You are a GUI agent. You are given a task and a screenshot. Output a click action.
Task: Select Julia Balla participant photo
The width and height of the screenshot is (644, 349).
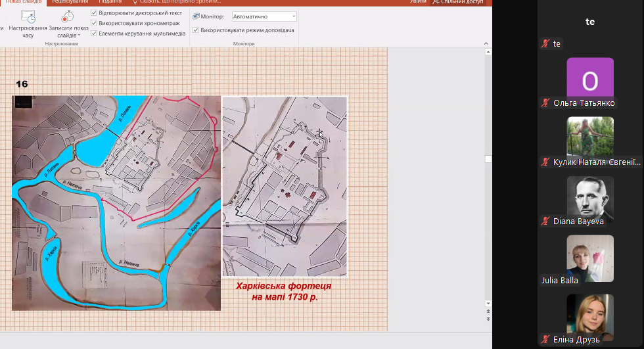tap(590, 258)
